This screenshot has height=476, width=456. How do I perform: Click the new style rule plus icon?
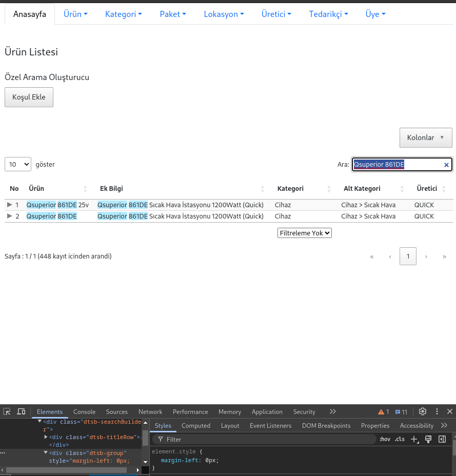(x=415, y=439)
